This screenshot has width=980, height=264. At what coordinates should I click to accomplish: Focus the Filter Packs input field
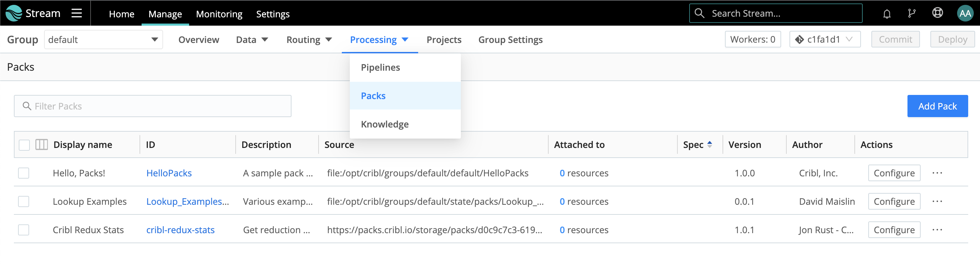pyautogui.click(x=153, y=106)
